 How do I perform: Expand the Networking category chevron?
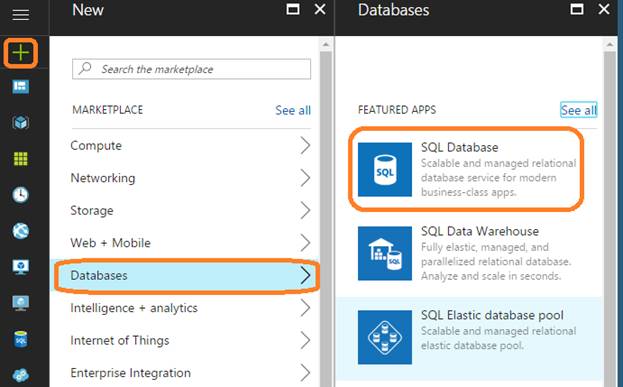click(305, 178)
